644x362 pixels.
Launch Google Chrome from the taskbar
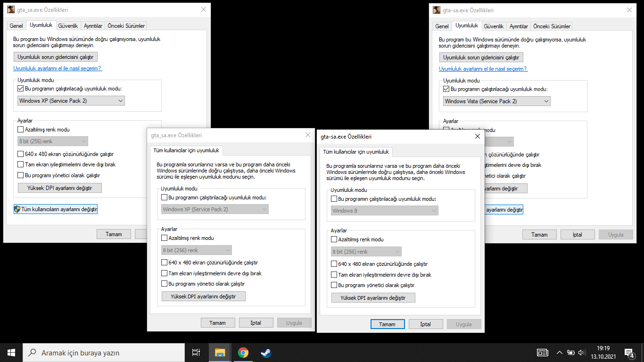pos(243,353)
